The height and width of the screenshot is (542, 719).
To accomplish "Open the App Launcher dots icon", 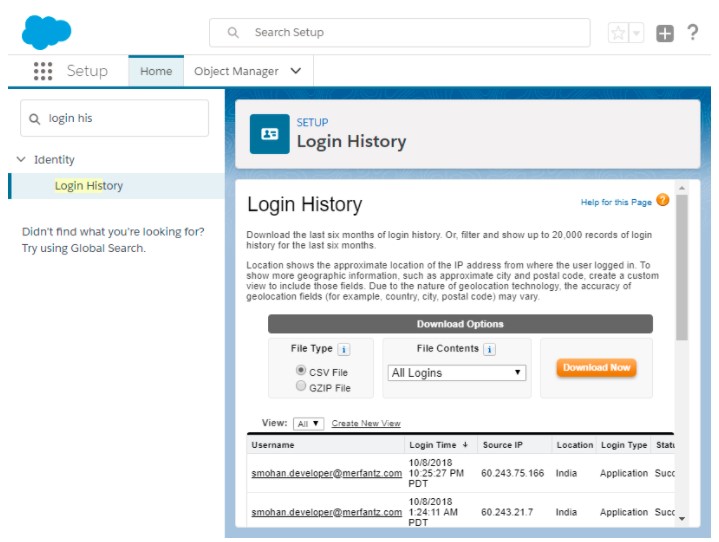I will tap(43, 71).
